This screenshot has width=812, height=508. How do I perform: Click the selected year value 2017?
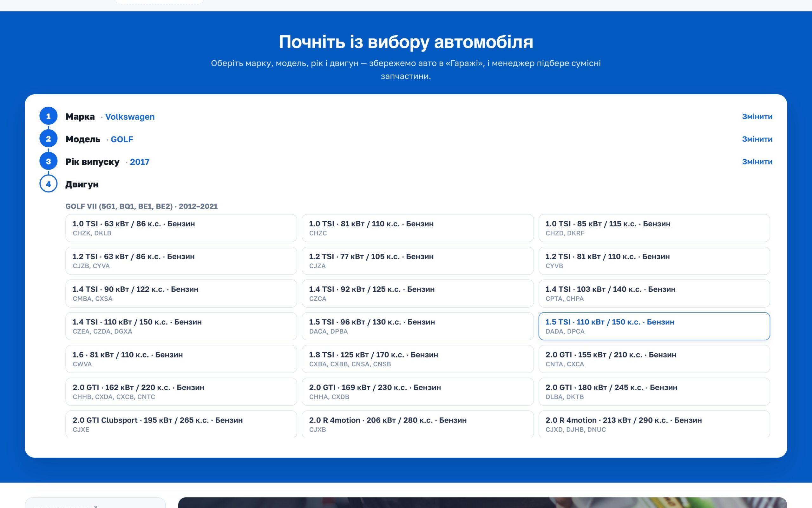coord(140,162)
